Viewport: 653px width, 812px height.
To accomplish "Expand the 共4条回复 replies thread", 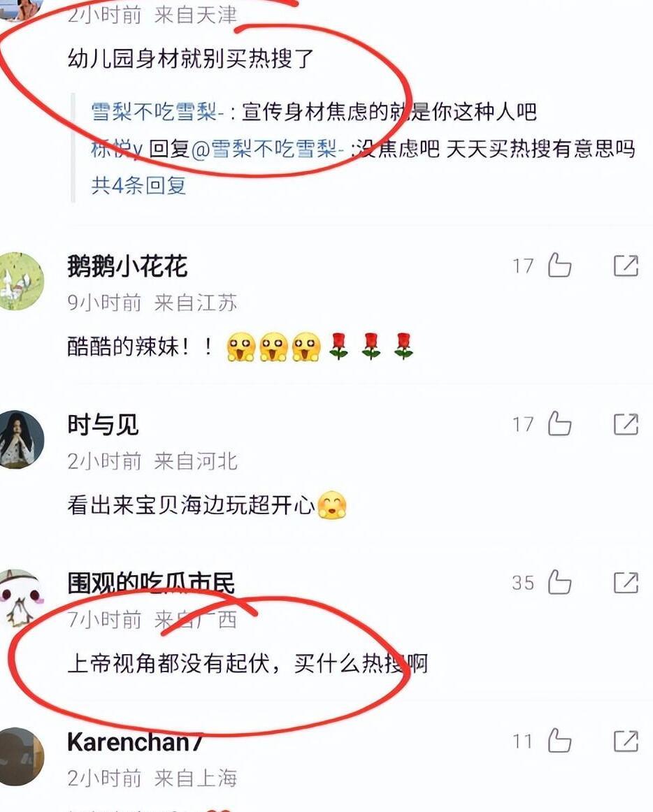I will click(138, 185).
